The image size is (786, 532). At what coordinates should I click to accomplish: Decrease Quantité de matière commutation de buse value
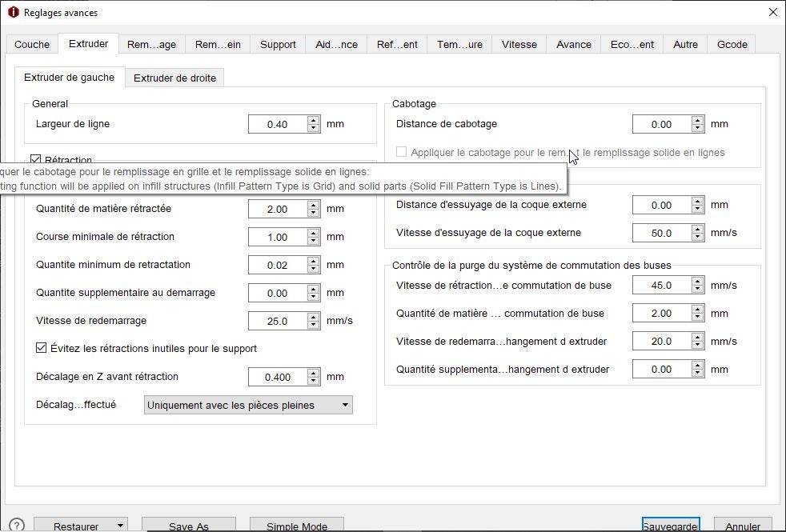[x=698, y=317]
